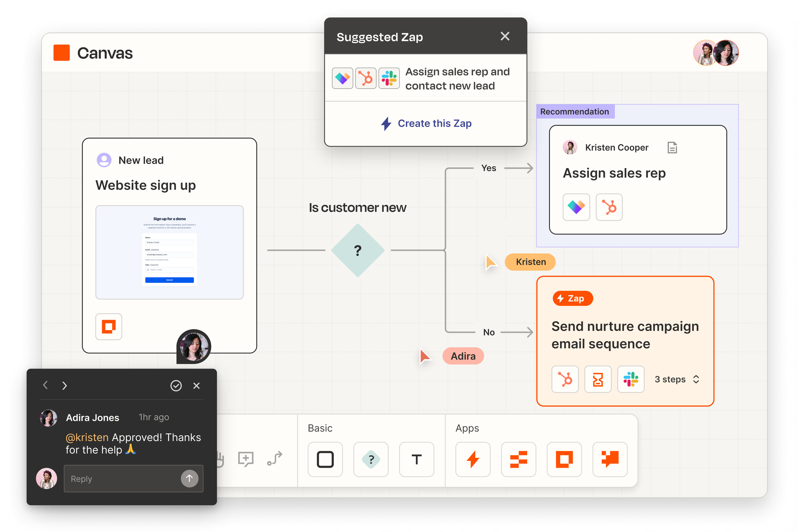
Task: Add a Zap lightning bolt app
Action: (473, 459)
